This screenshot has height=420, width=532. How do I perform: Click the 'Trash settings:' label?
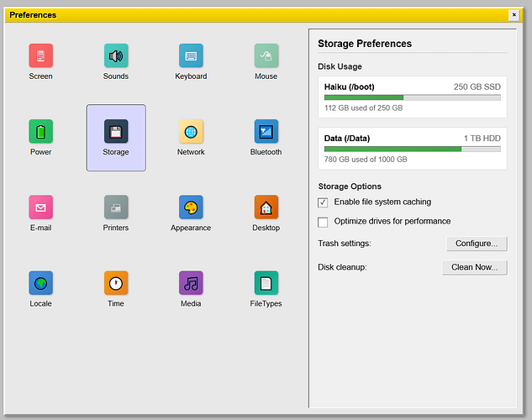click(x=344, y=244)
